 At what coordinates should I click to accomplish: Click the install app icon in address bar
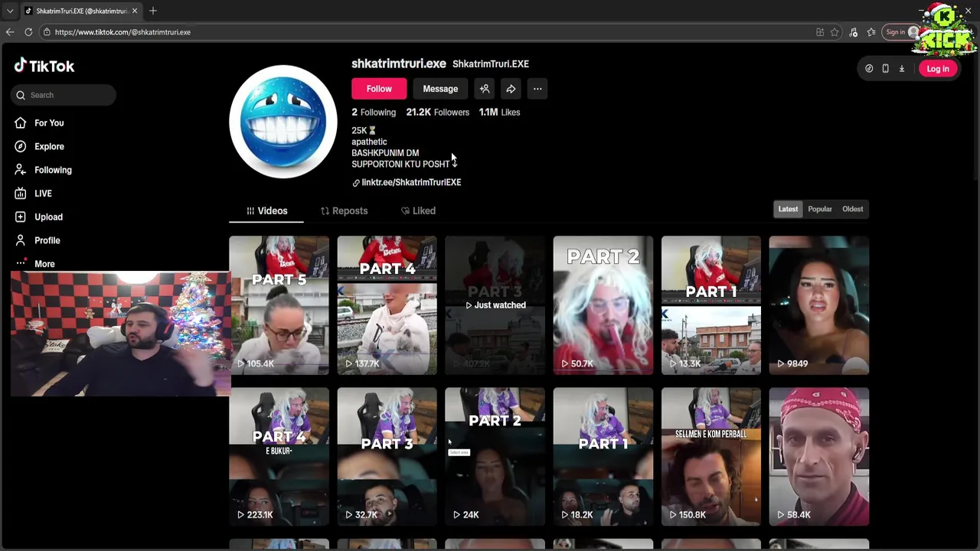pos(820,32)
